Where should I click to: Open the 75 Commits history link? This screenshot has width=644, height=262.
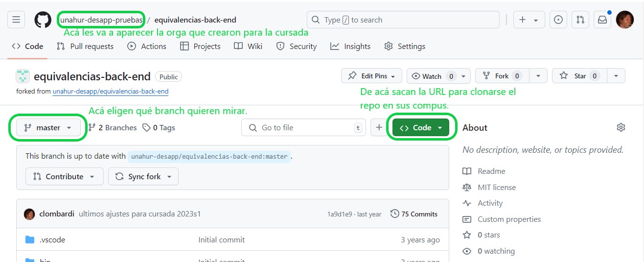(x=414, y=214)
